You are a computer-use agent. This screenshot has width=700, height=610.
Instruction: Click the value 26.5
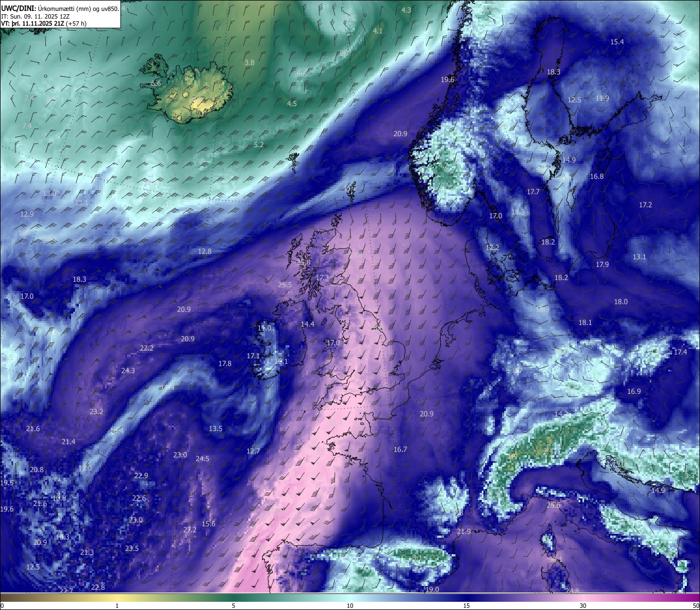553,506
